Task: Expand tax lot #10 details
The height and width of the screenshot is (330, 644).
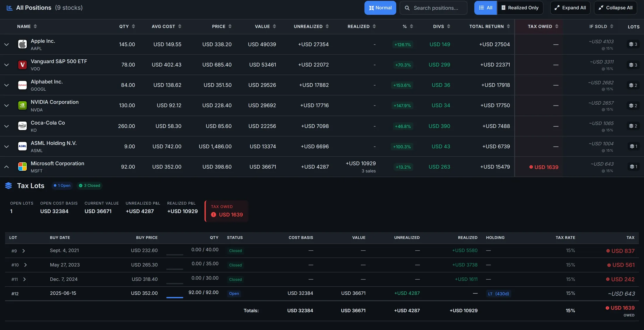Action: click(x=25, y=265)
